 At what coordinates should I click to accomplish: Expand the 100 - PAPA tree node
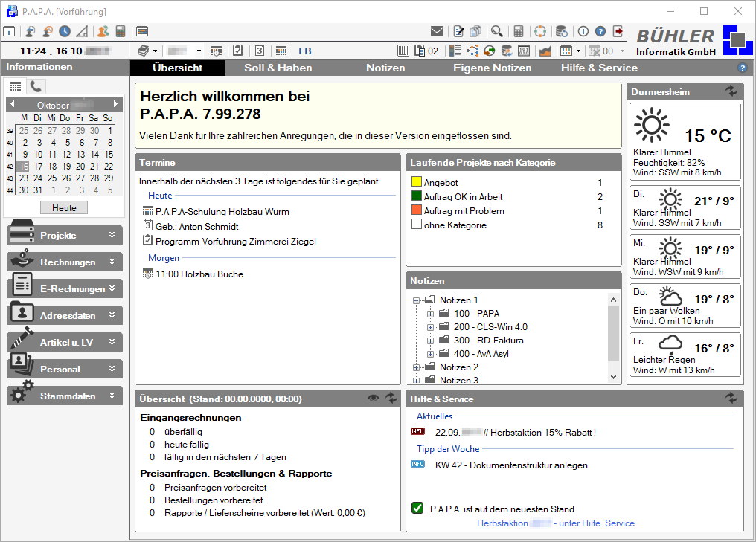click(x=430, y=314)
